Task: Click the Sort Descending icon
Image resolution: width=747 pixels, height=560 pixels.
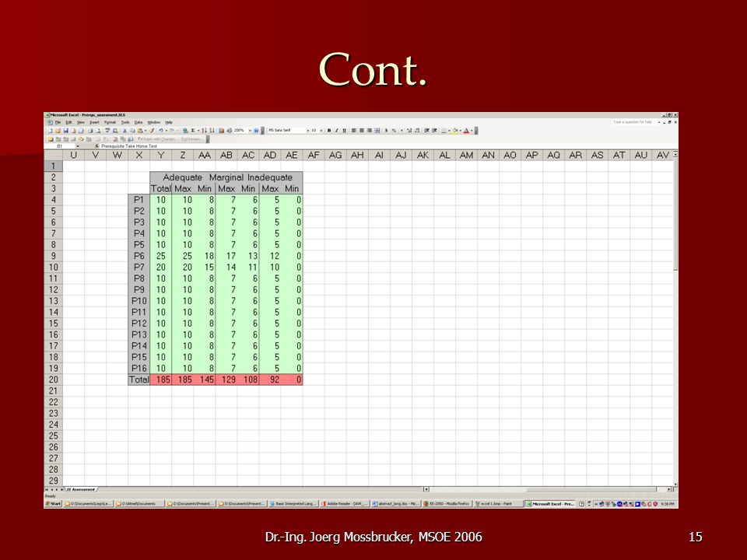Action: 212,131
